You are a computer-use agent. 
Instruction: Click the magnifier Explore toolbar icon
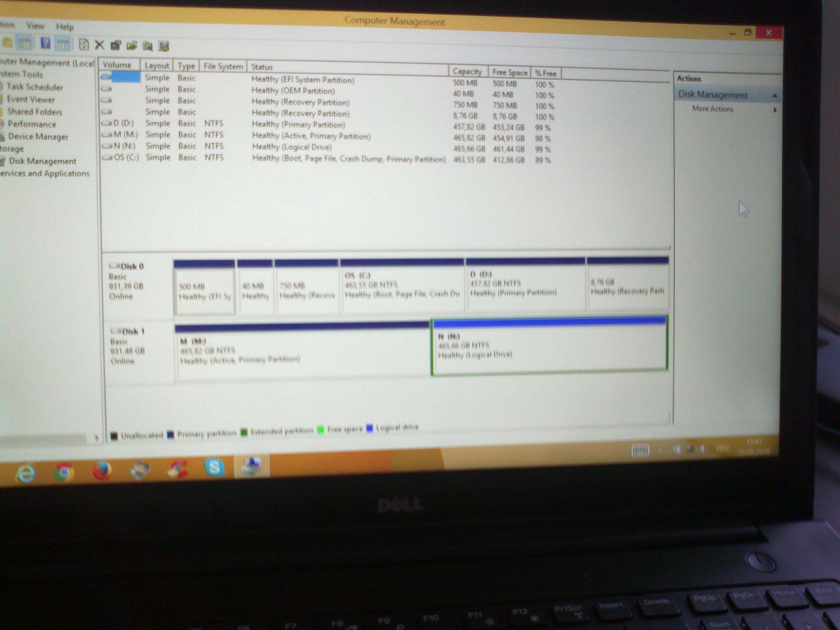(x=148, y=46)
